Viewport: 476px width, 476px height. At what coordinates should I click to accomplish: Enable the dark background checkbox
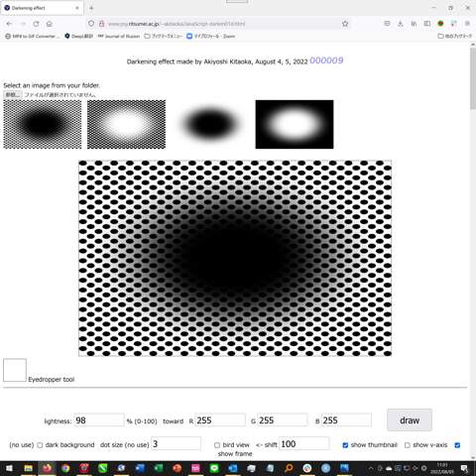[40, 445]
